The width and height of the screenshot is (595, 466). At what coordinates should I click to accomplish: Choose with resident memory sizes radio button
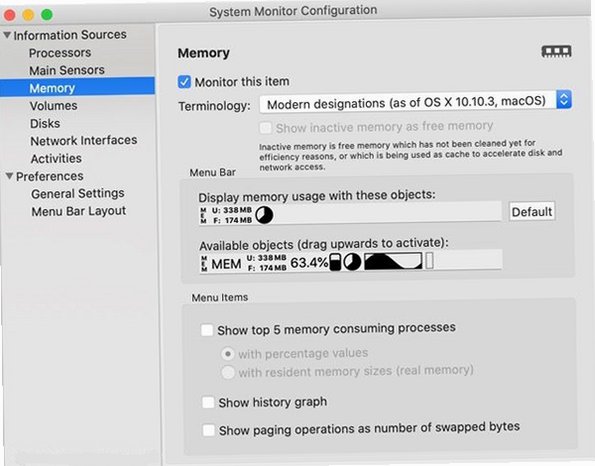pos(228,372)
